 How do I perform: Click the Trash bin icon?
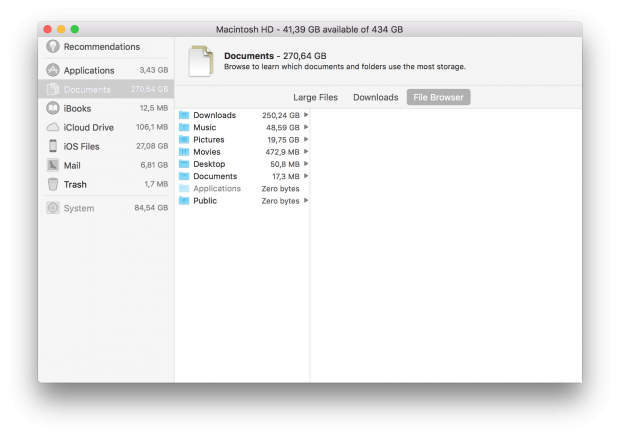53,184
